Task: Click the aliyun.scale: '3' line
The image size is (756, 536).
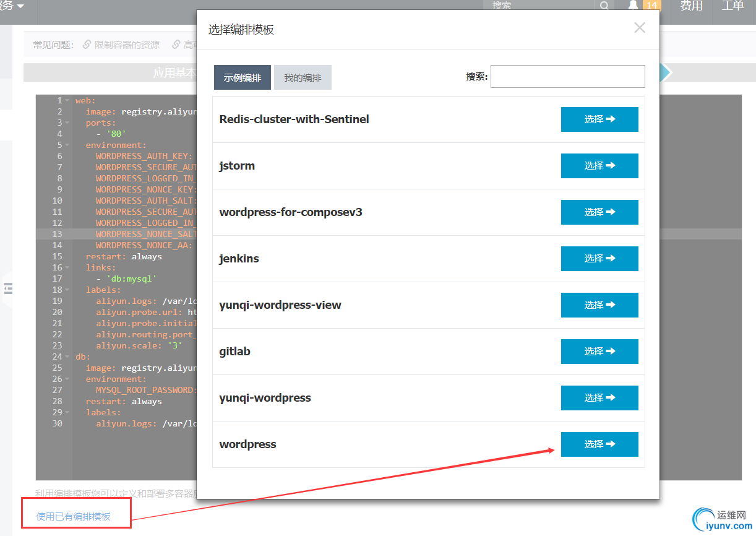Action: pos(139,345)
